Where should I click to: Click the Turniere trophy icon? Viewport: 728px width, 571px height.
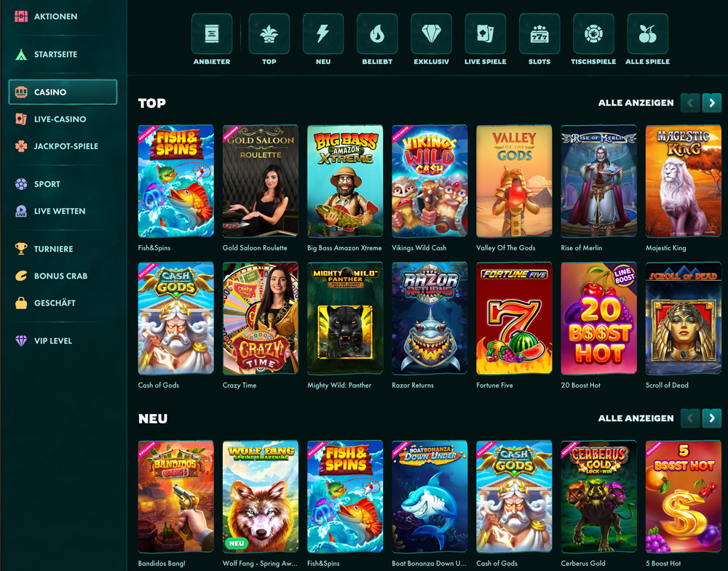(x=21, y=249)
